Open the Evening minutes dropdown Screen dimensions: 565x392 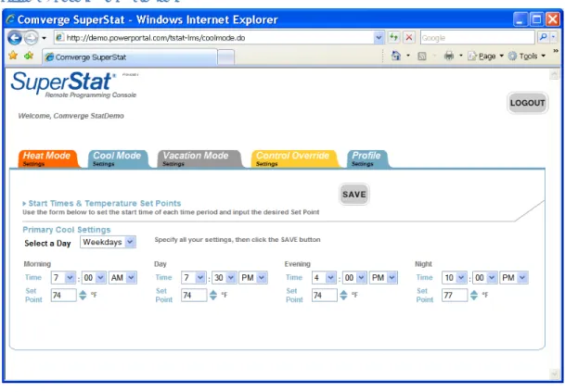click(x=355, y=278)
